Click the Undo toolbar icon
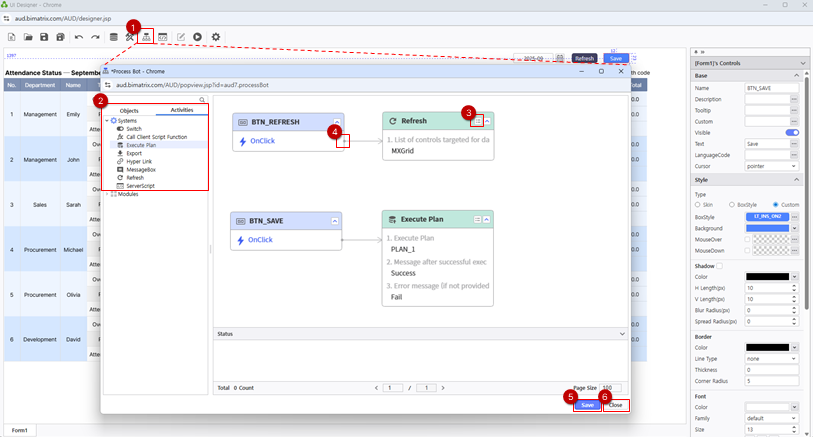Screen dimensions: 813x437 point(79,37)
